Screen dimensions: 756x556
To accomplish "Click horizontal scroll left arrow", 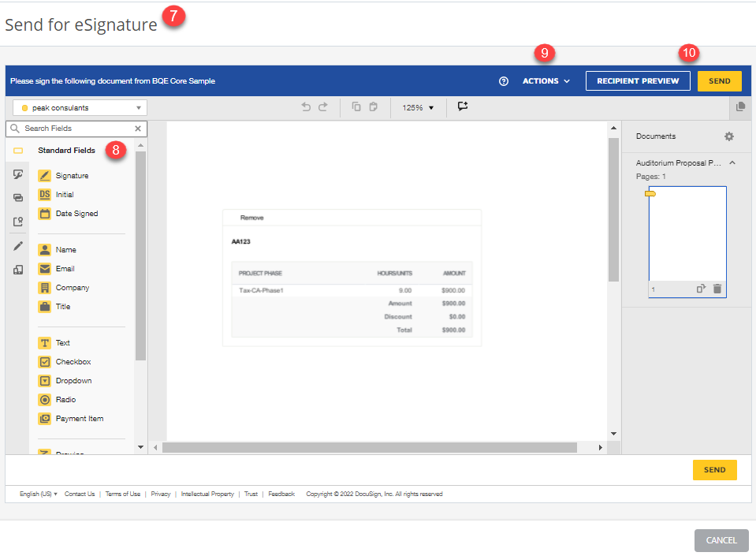I will [155, 447].
